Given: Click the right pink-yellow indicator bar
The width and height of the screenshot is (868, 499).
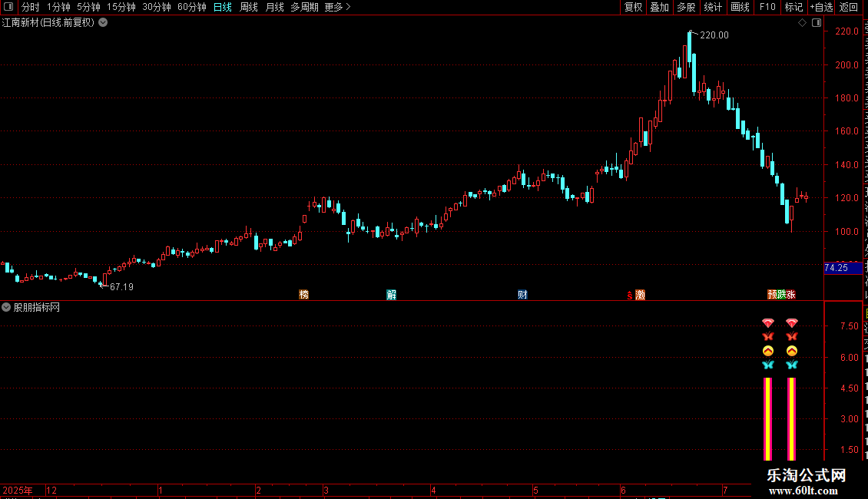Looking at the screenshot, I should point(792,419).
